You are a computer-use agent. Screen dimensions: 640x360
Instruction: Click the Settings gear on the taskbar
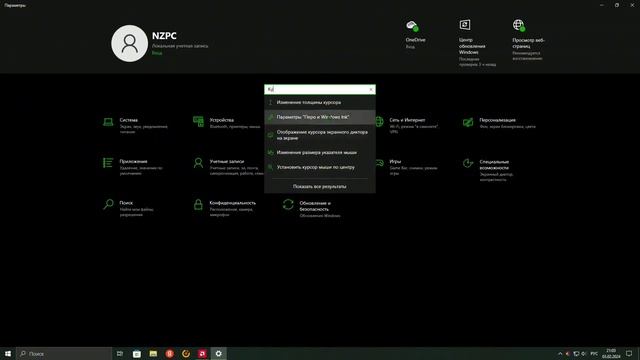(218, 353)
